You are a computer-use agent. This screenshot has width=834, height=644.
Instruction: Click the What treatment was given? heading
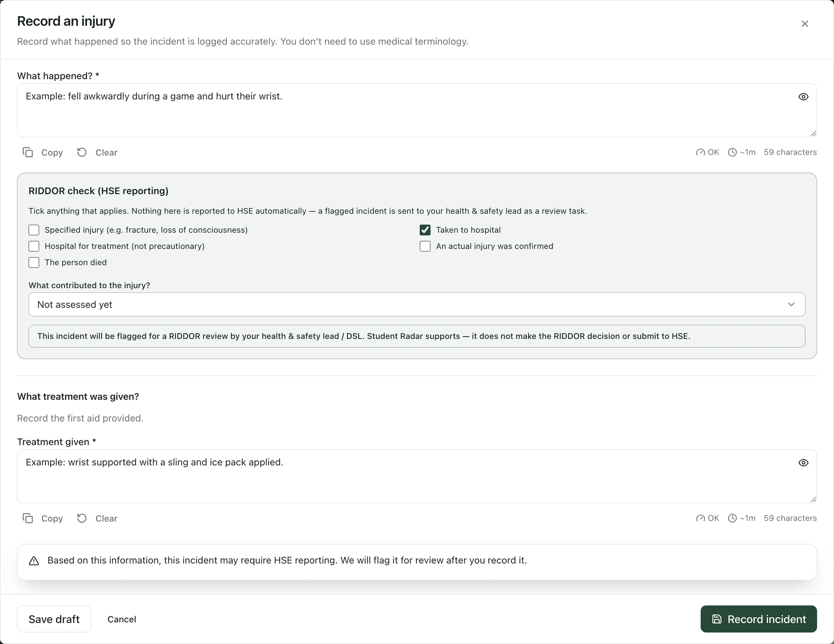78,396
